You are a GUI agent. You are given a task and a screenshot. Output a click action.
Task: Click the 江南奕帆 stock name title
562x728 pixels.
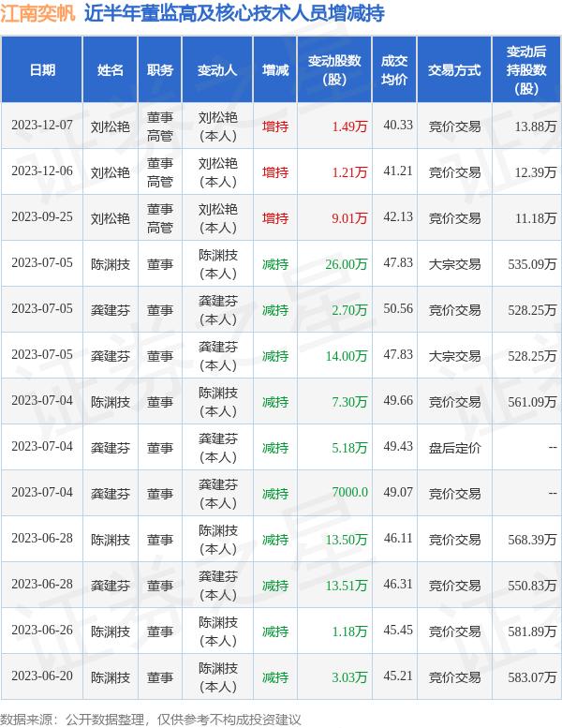[37, 13]
